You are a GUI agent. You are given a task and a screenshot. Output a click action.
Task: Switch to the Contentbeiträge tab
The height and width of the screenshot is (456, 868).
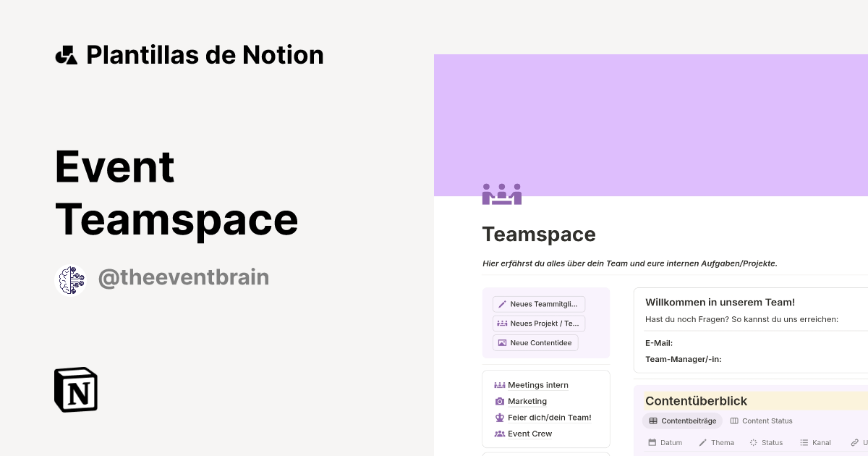click(x=682, y=421)
